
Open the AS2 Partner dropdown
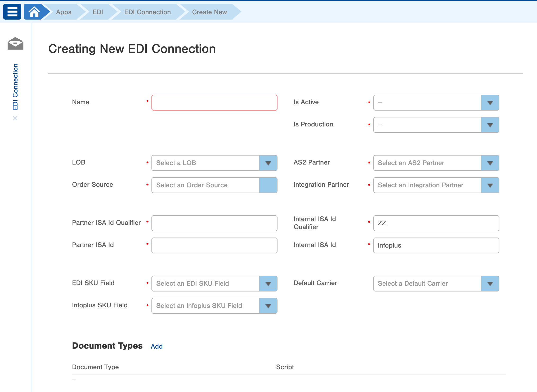490,163
